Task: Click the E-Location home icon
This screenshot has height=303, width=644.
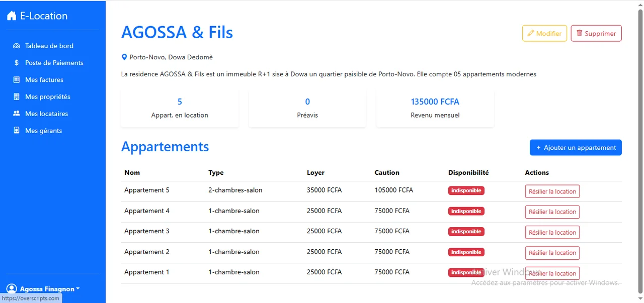Action: (12, 16)
